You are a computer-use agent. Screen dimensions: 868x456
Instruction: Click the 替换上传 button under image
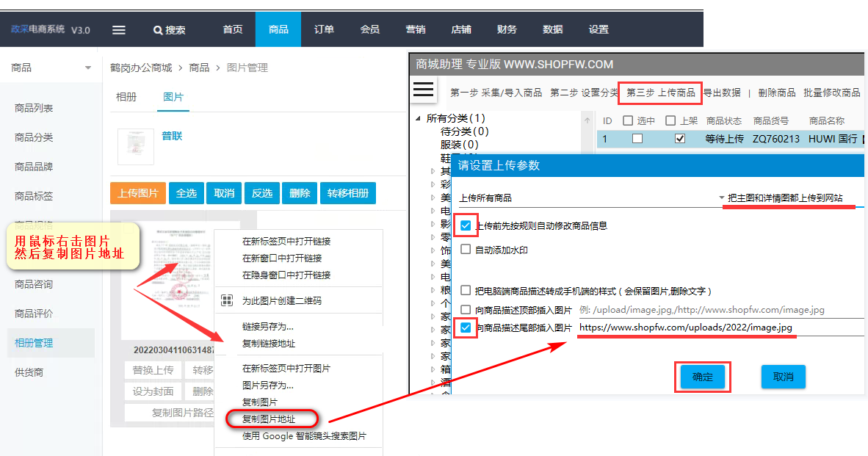click(153, 370)
